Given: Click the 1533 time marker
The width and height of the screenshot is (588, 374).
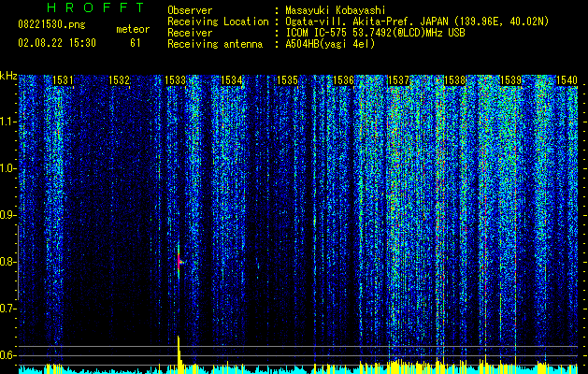Looking at the screenshot, I should (x=175, y=80).
